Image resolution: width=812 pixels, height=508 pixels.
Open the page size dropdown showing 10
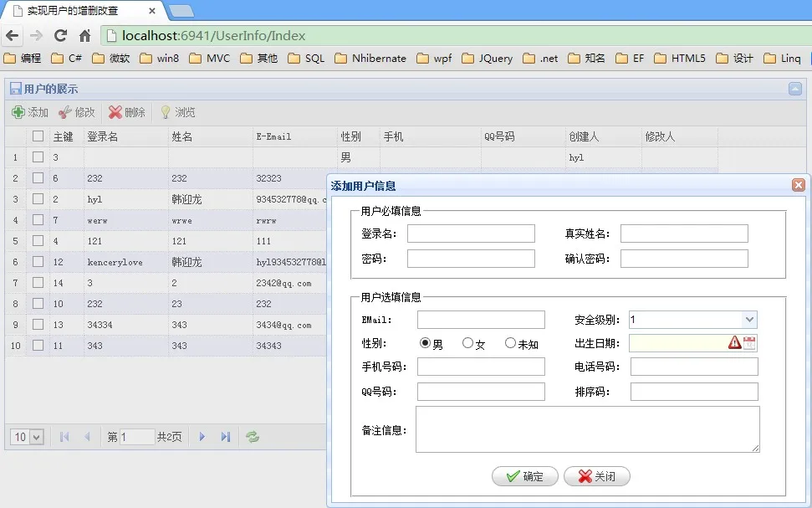[x=28, y=437]
